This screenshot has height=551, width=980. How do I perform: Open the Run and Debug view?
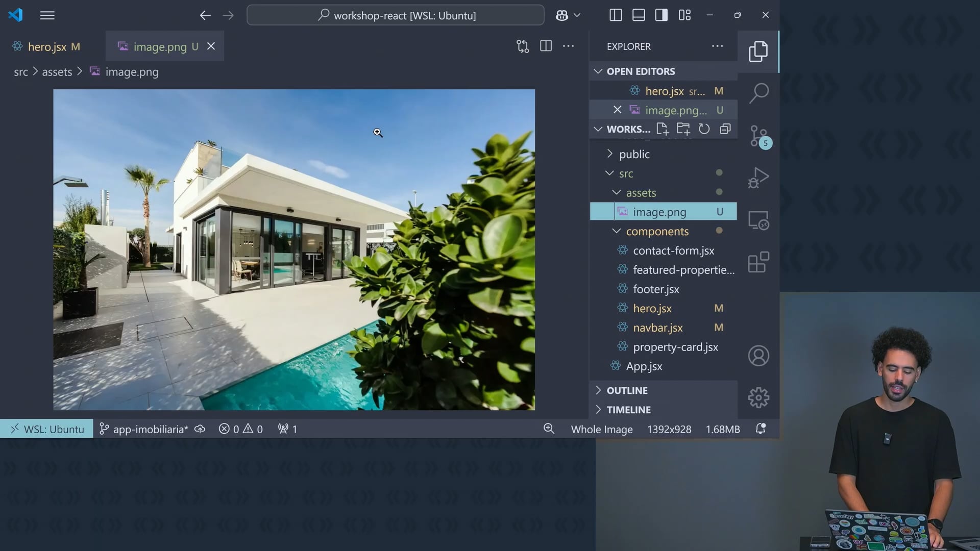click(758, 178)
